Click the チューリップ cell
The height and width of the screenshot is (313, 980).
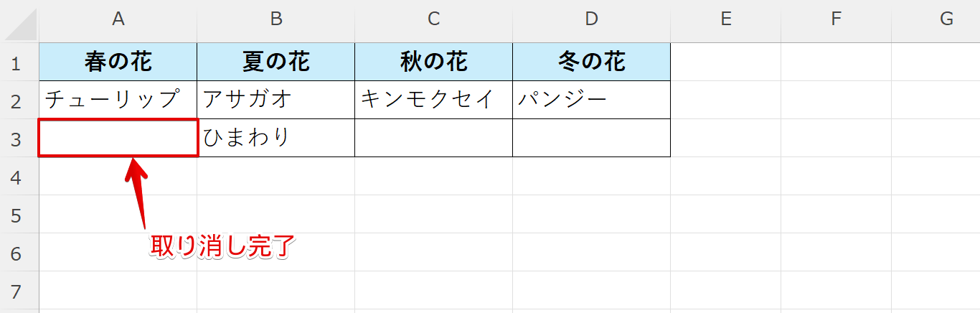click(x=118, y=100)
